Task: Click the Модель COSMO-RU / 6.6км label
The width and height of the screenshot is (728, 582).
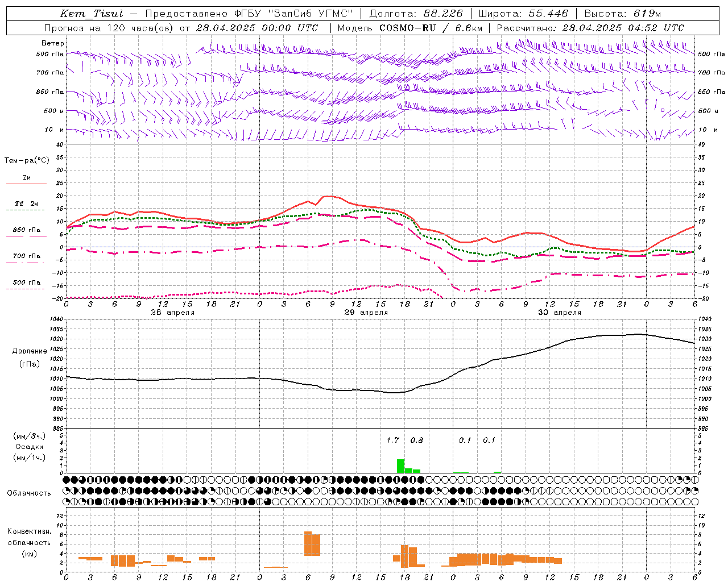Action: point(409,28)
